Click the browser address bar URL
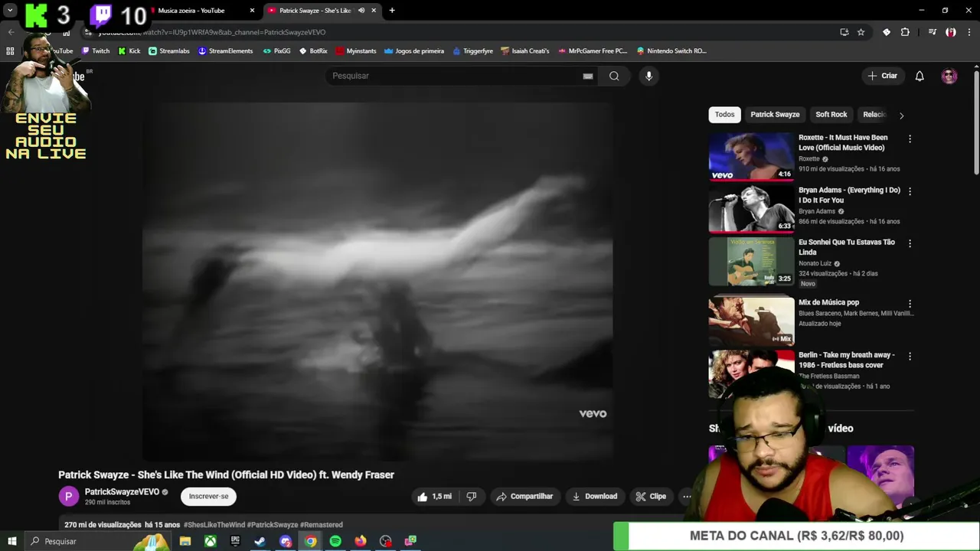980x551 pixels. tap(212, 32)
